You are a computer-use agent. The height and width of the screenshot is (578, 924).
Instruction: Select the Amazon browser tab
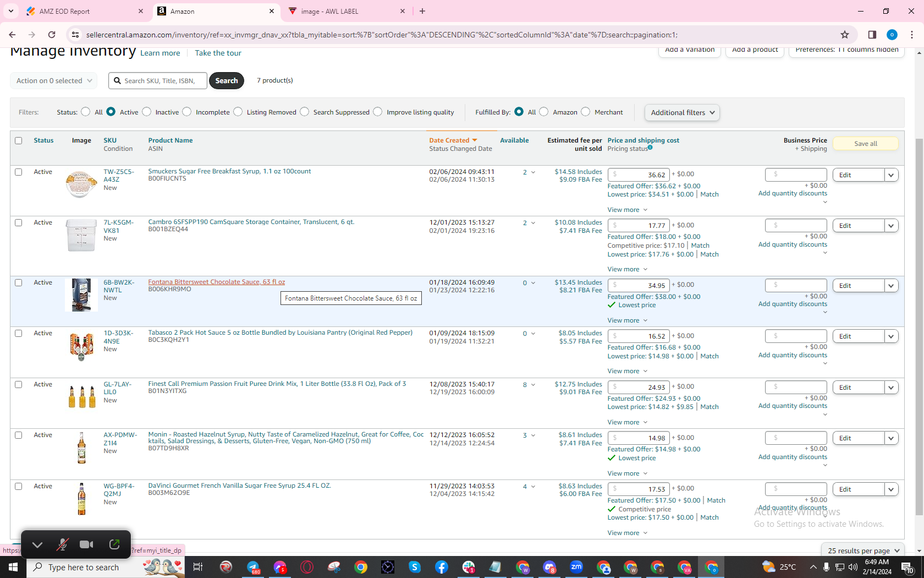[x=216, y=11]
